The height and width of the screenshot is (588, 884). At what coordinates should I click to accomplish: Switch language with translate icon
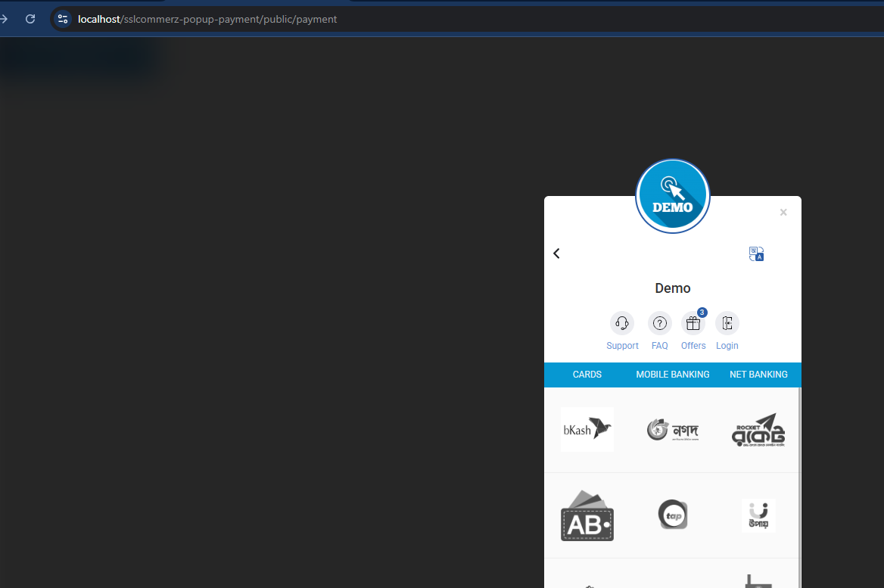(x=756, y=254)
